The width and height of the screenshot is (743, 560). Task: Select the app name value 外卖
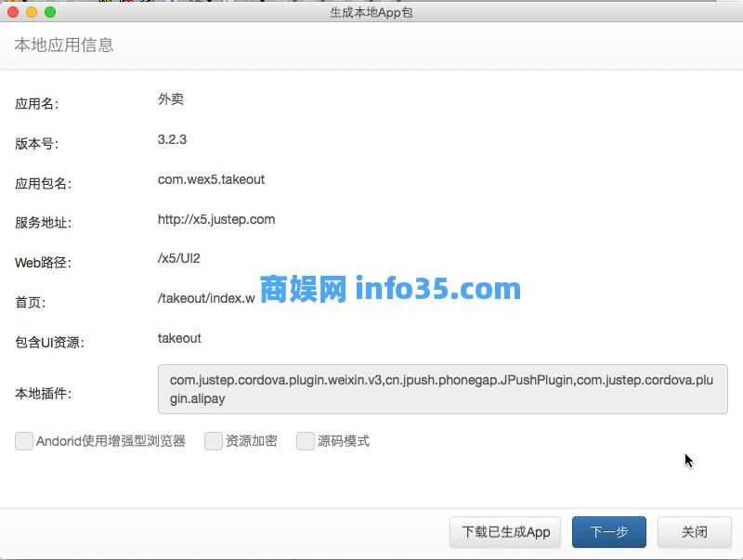(x=171, y=99)
